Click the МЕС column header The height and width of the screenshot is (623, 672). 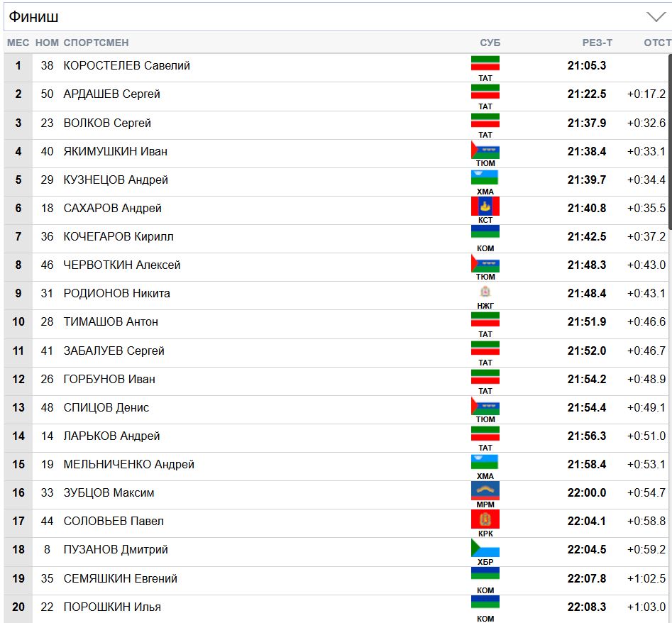point(18,43)
